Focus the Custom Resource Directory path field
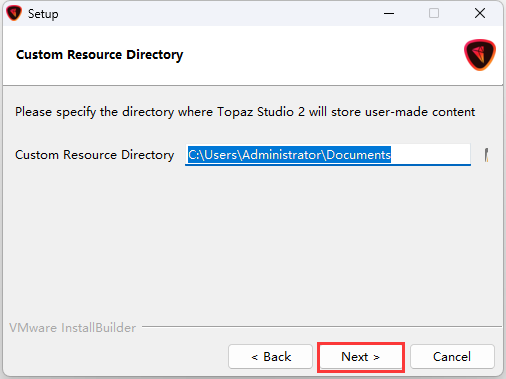506x379 pixels. click(328, 155)
